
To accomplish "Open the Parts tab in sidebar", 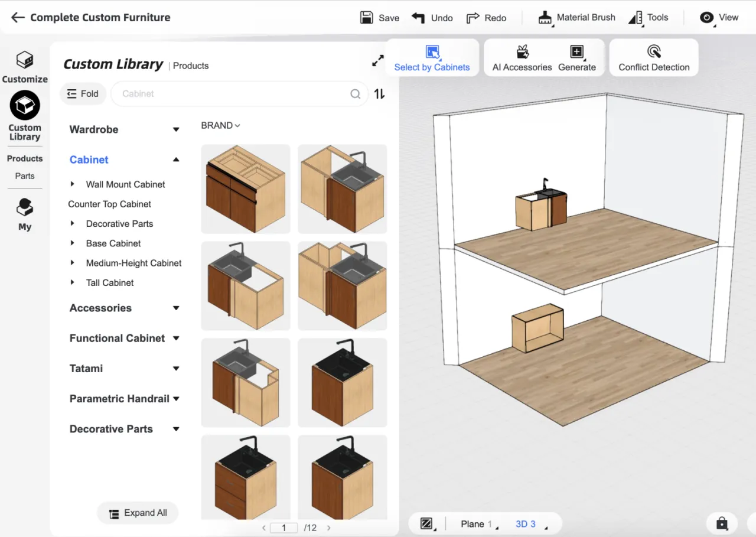I will pos(25,176).
